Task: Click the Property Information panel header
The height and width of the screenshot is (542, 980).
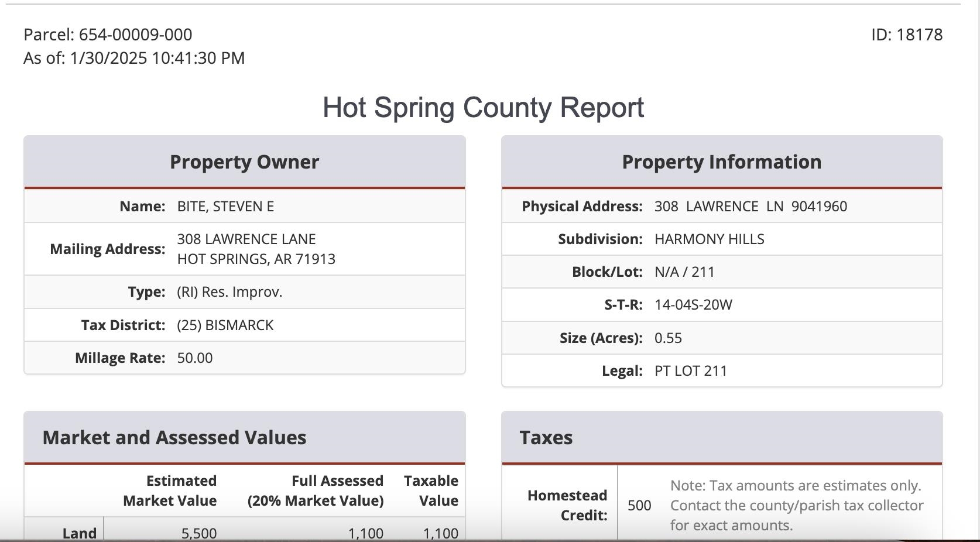Action: coord(722,162)
